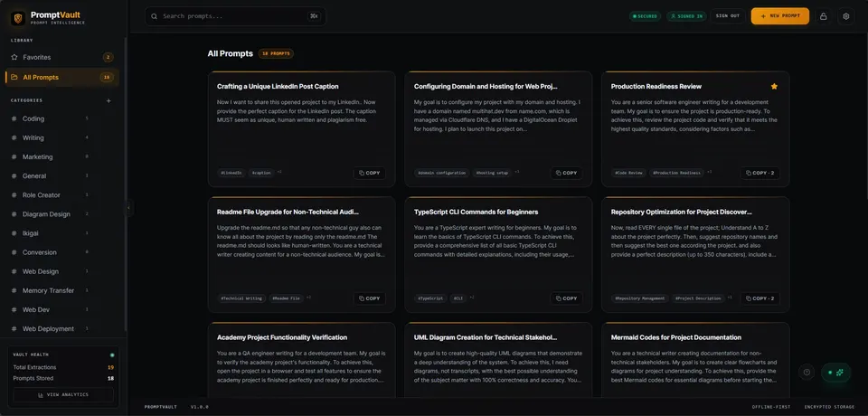The height and width of the screenshot is (416, 868).
Task: Click the green sparkle assistant button
Action: [x=835, y=373]
